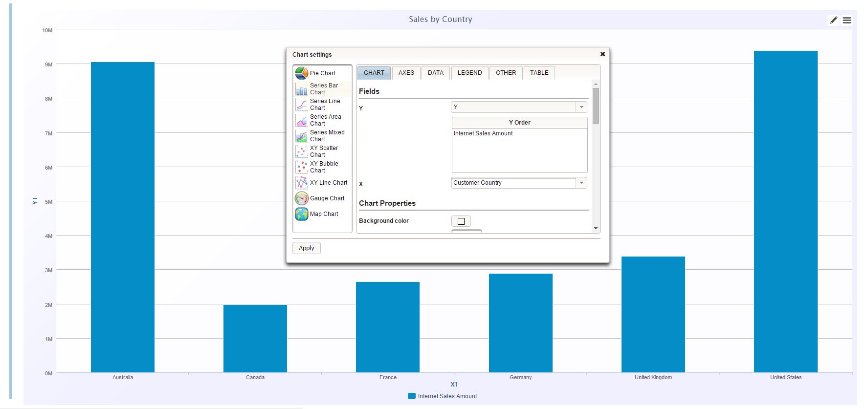868x409 pixels.
Task: Click the Customer Country input field
Action: (513, 183)
